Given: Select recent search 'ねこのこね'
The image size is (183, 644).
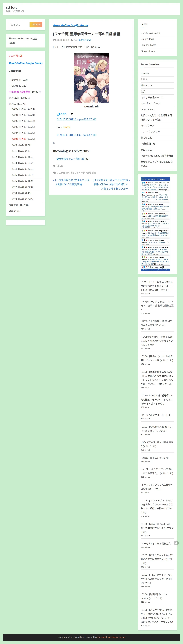Looking at the screenshot, I should coord(146,138).
